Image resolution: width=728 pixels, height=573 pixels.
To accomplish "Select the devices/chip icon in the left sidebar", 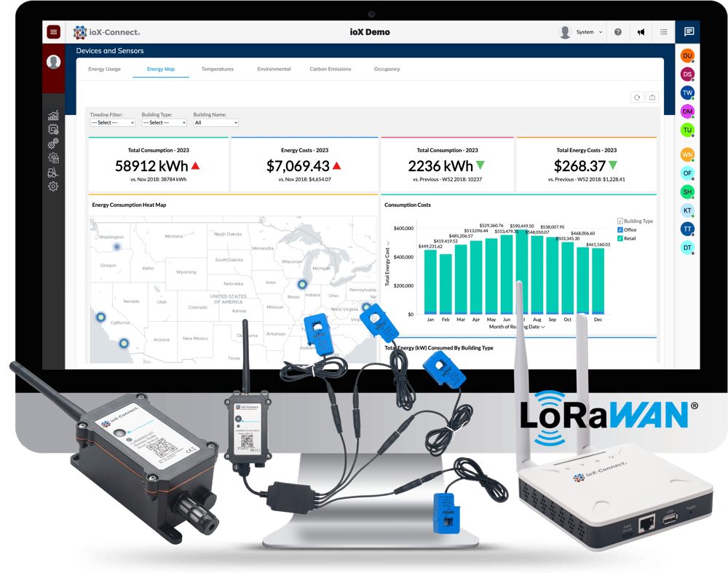I will [x=55, y=129].
